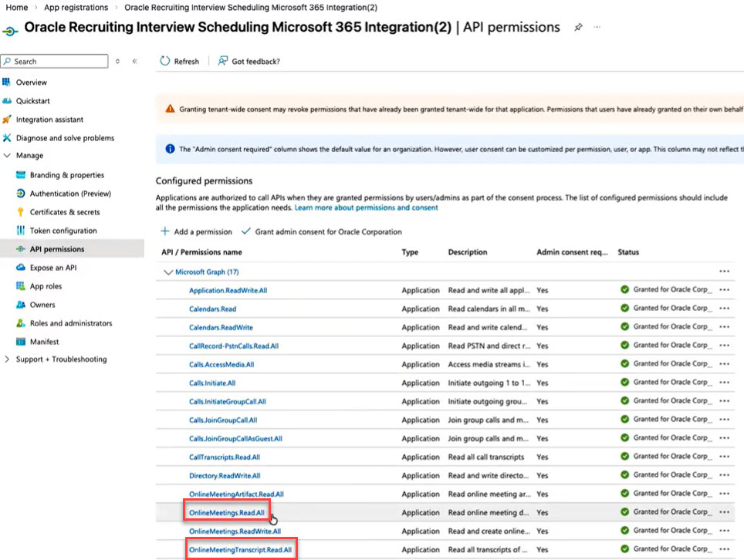Open the ellipsis menu for Calendars.Read row
This screenshot has width=744, height=560.
724,309
